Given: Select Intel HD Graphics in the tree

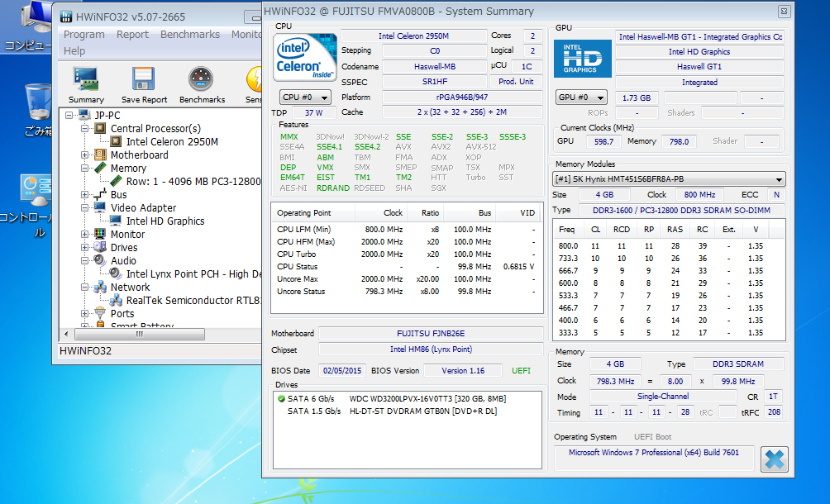Looking at the screenshot, I should point(165,221).
